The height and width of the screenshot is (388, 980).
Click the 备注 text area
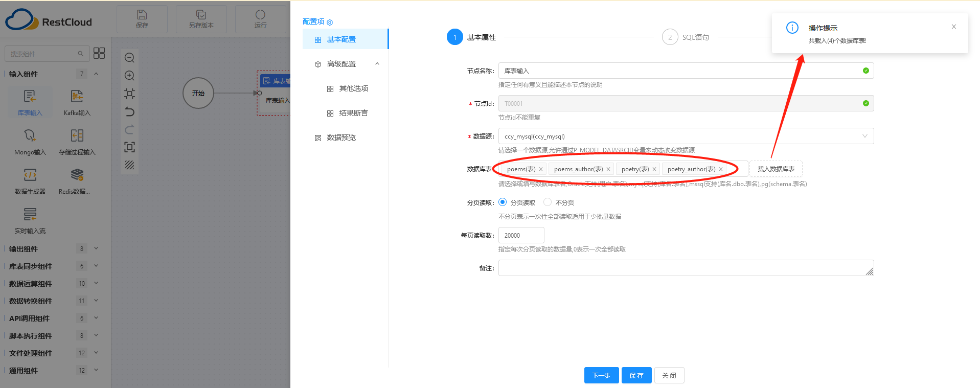tap(686, 268)
